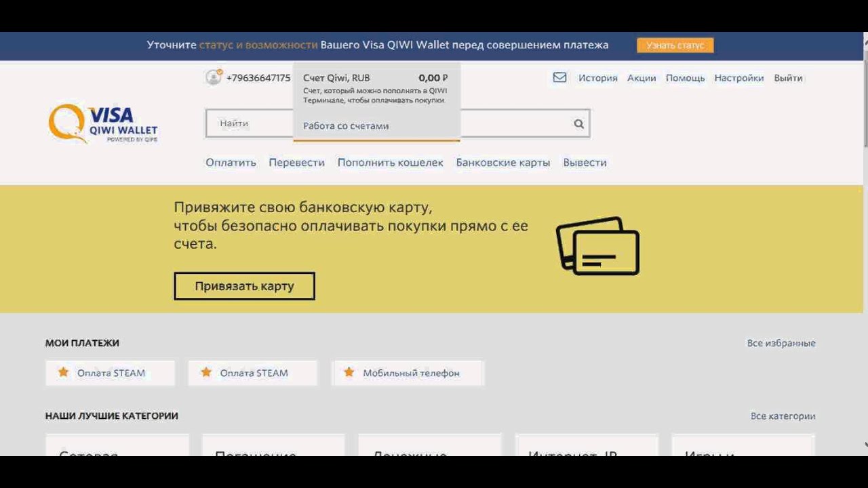Click the Привязать карту button

click(244, 286)
